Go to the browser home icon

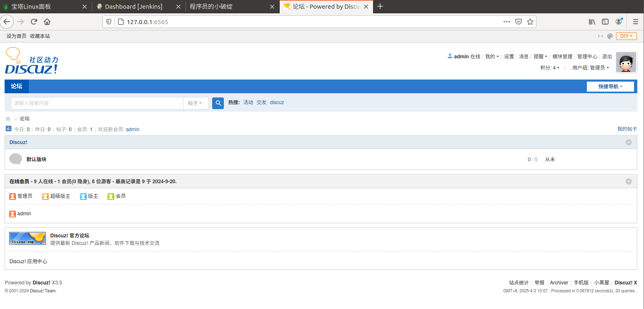click(47, 22)
